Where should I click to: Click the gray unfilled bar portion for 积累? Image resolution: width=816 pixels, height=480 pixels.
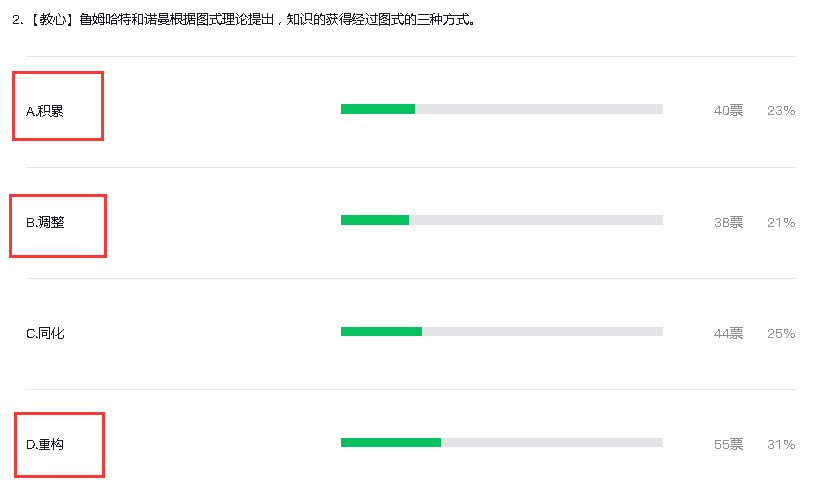tap(539, 109)
